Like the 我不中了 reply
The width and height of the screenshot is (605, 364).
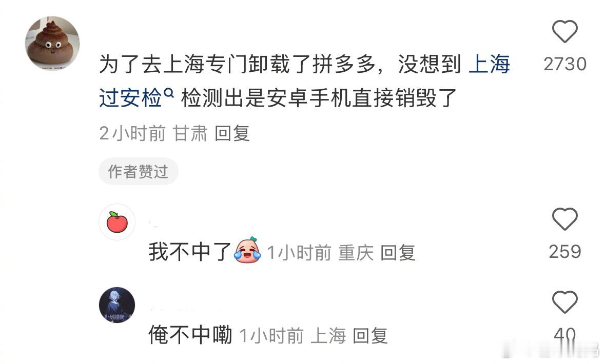click(x=564, y=219)
